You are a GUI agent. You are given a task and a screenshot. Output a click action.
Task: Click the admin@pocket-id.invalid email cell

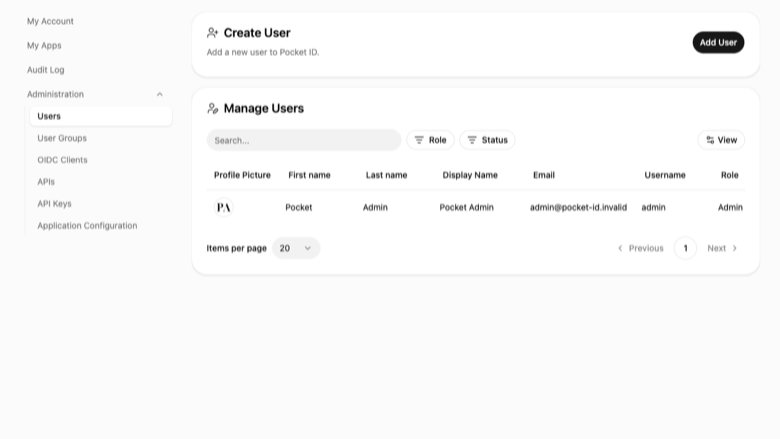coord(578,207)
